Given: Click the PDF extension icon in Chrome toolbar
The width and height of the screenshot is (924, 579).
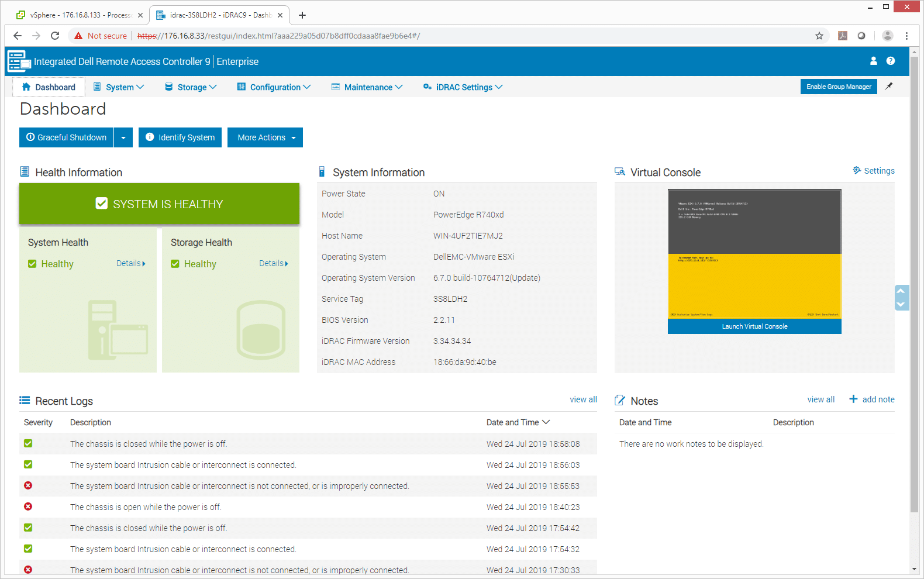Looking at the screenshot, I should pyautogui.click(x=843, y=36).
